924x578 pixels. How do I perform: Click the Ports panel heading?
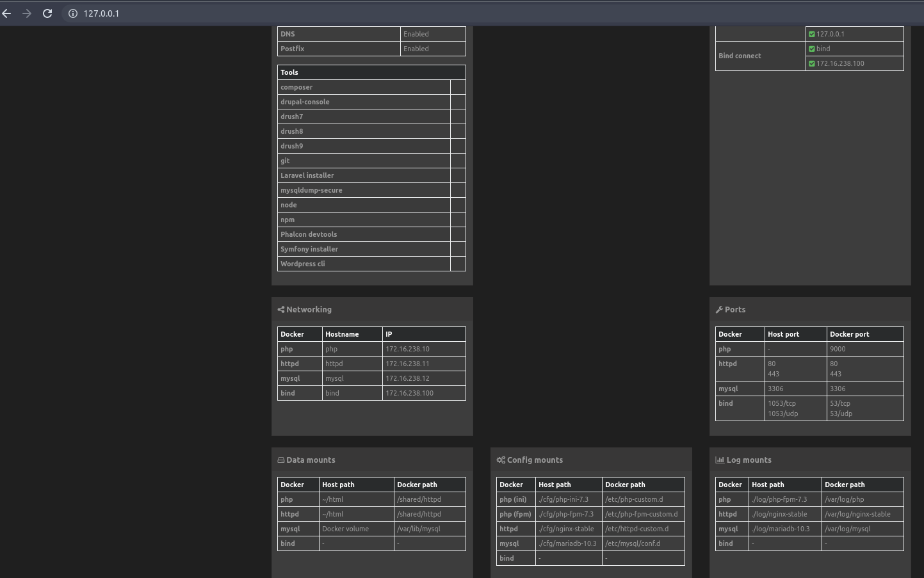[735, 310]
